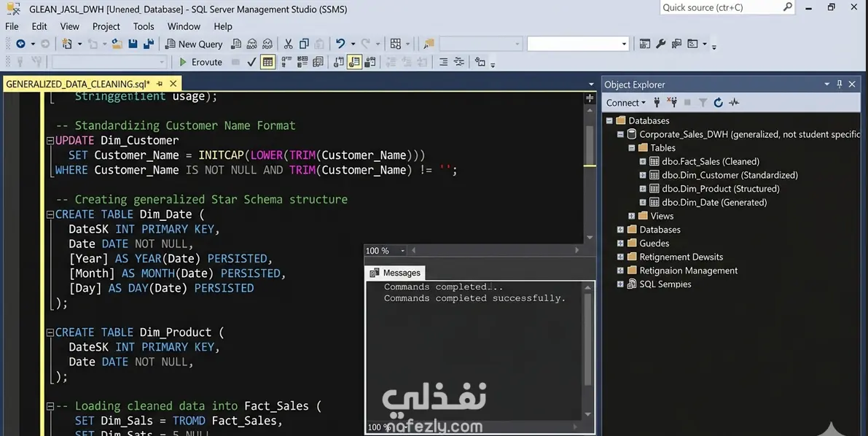Click the Query Options icon

302,62
